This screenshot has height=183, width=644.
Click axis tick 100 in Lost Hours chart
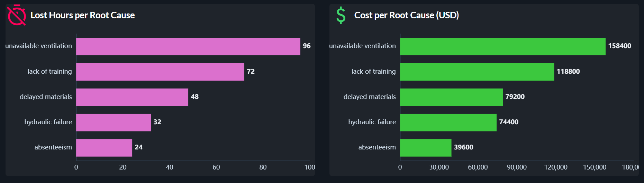point(310,167)
